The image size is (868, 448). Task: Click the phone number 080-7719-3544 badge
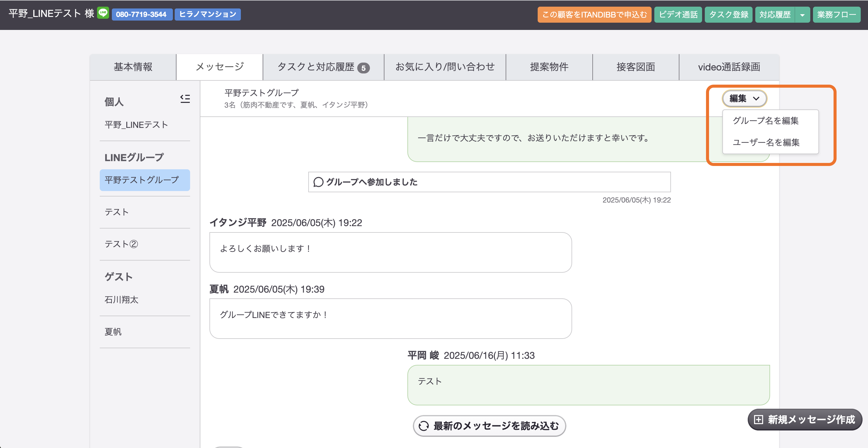coord(142,15)
